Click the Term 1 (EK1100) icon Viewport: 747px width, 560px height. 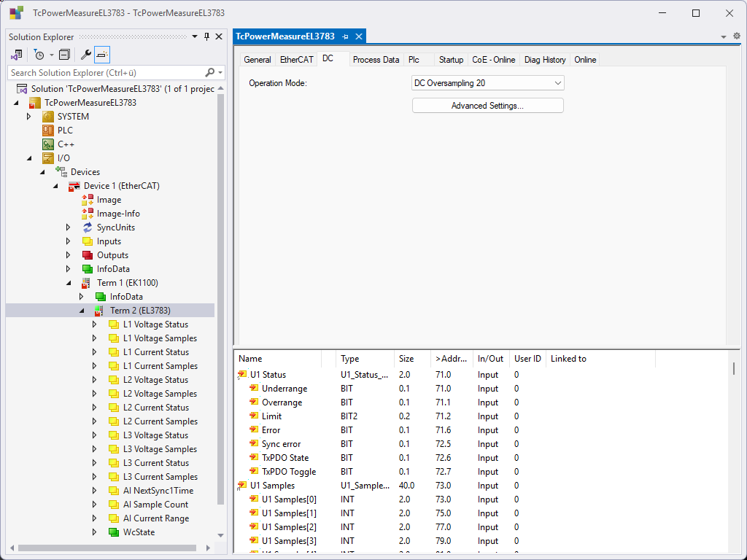click(86, 283)
